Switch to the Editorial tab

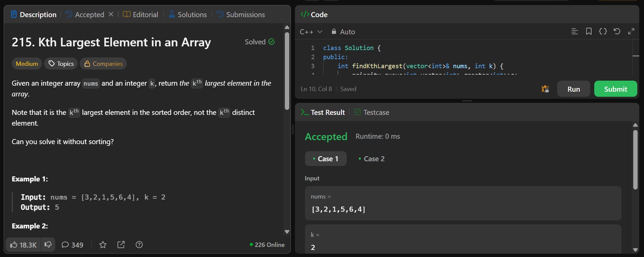click(141, 14)
